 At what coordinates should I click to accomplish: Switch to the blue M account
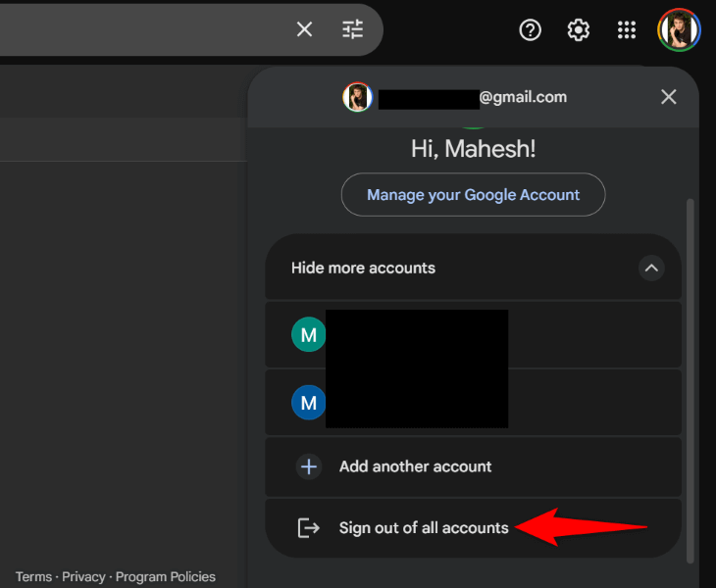[308, 402]
